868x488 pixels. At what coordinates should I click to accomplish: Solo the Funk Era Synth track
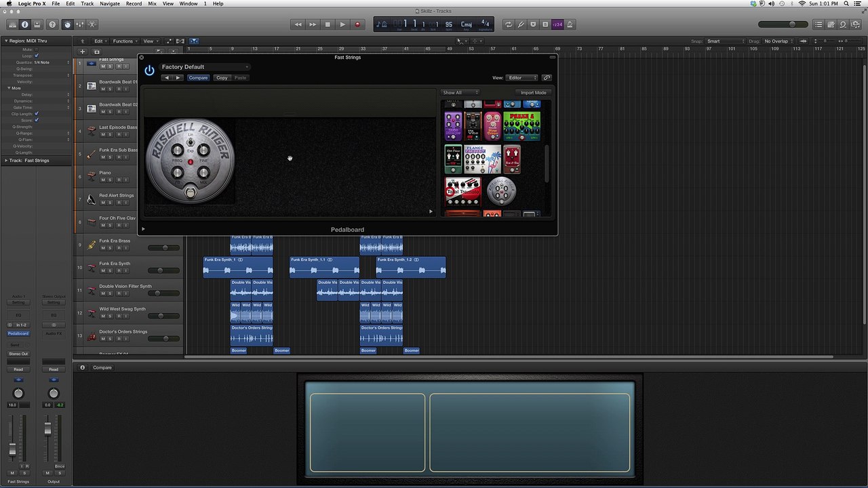[x=111, y=270]
